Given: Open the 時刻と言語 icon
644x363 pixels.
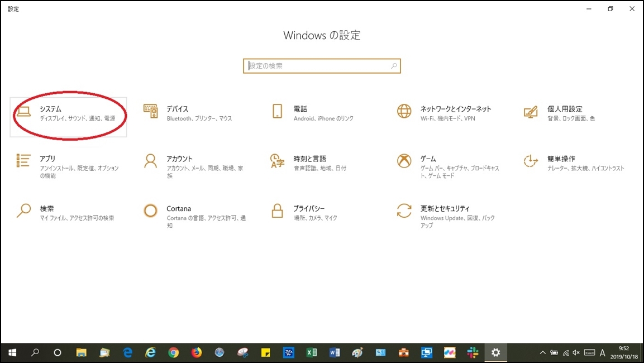Looking at the screenshot, I should pyautogui.click(x=277, y=161).
